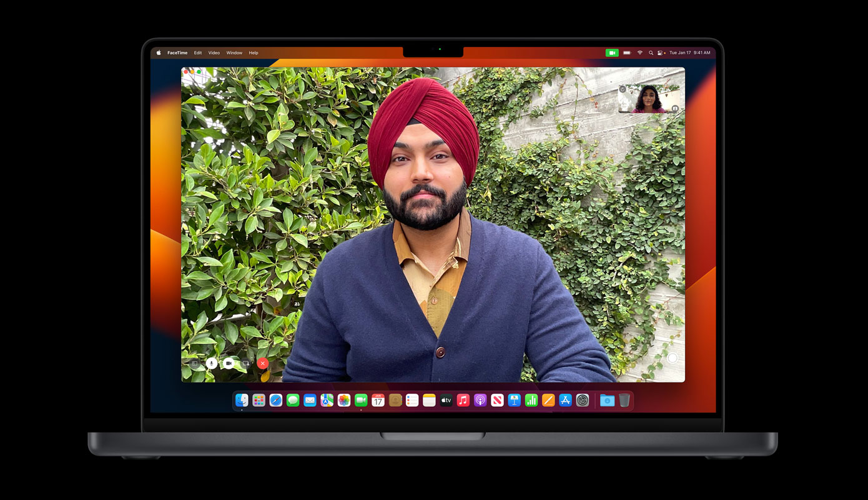868x500 pixels.
Task: Open Messages from the Dock
Action: (x=293, y=401)
